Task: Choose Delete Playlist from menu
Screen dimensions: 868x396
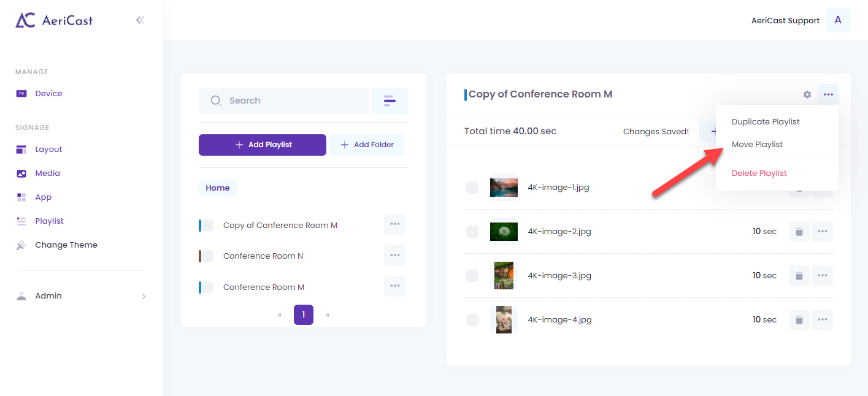Action: 759,173
